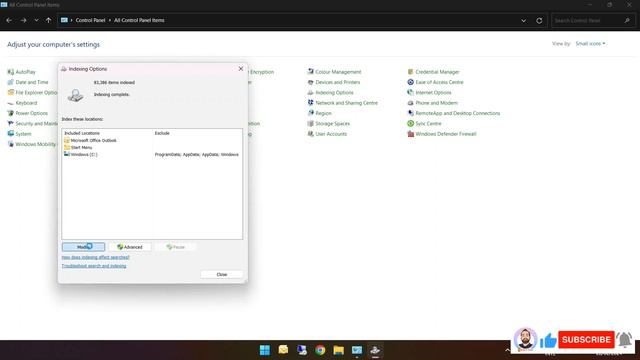Refresh the Control Panel view

click(x=539, y=20)
